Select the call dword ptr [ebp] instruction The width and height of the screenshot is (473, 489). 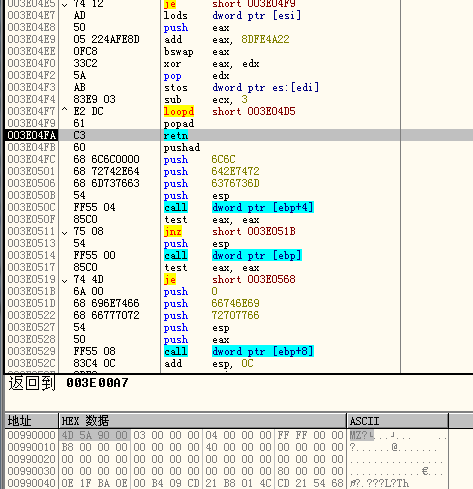tap(233, 255)
